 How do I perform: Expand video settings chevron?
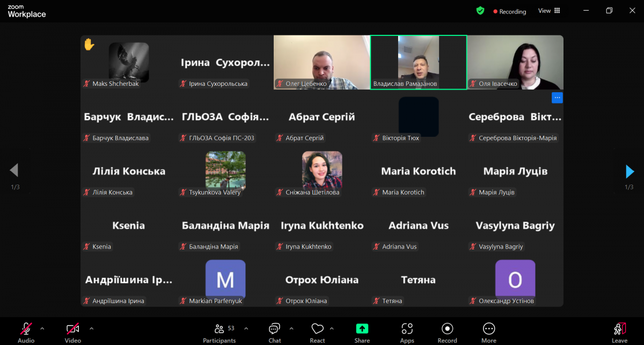pyautogui.click(x=91, y=328)
